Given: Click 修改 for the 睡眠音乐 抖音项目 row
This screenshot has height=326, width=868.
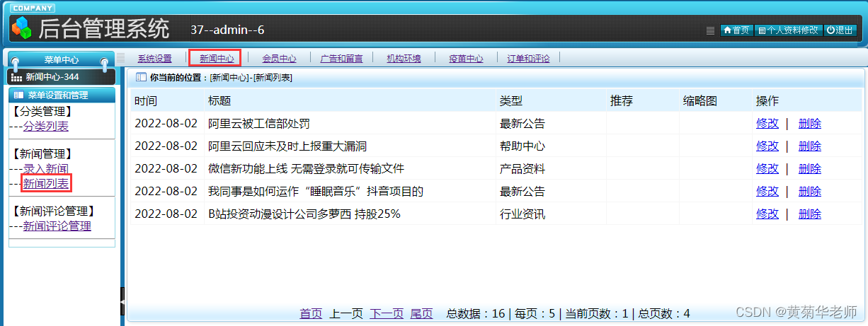Looking at the screenshot, I should point(767,192).
